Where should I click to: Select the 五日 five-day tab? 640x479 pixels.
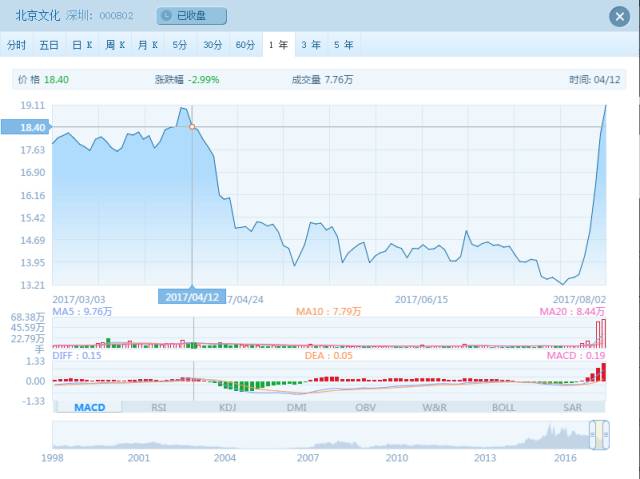point(49,45)
